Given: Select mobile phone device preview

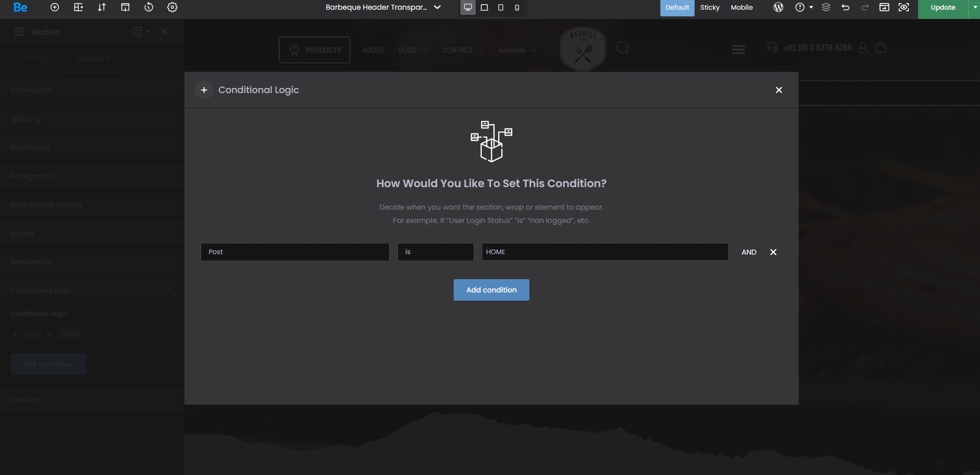Looking at the screenshot, I should click(x=517, y=7).
